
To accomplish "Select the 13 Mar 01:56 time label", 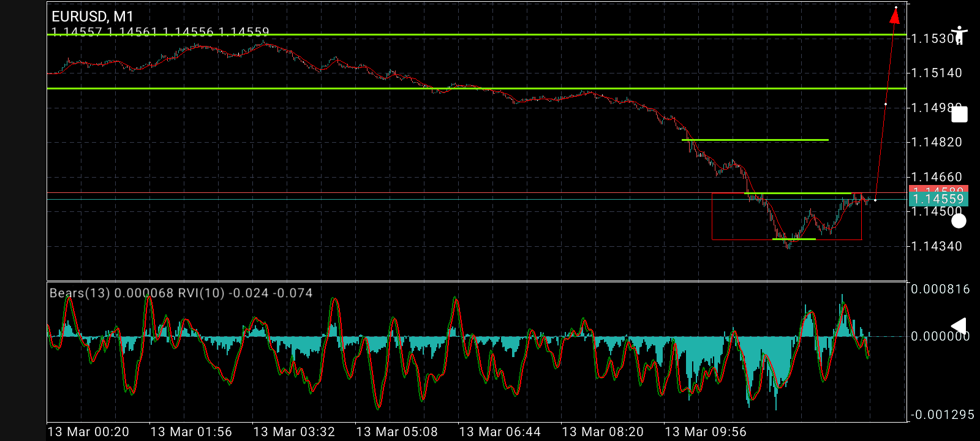I will [x=191, y=432].
